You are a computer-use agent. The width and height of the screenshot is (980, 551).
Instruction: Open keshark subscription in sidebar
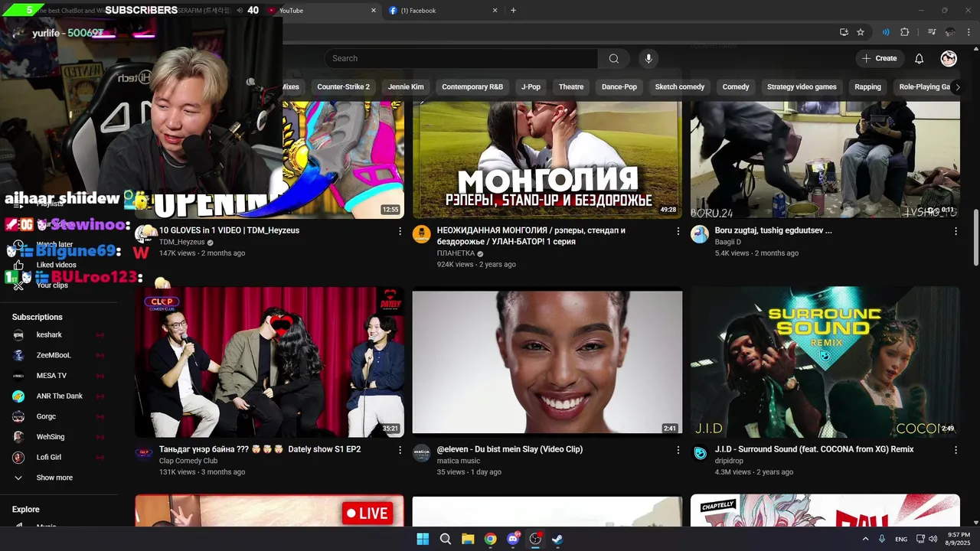click(57, 334)
